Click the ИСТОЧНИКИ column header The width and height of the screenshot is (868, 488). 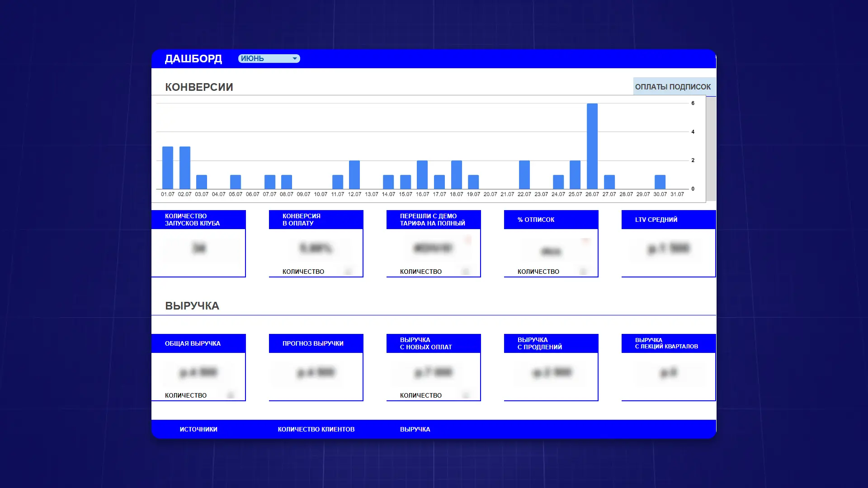click(x=198, y=429)
